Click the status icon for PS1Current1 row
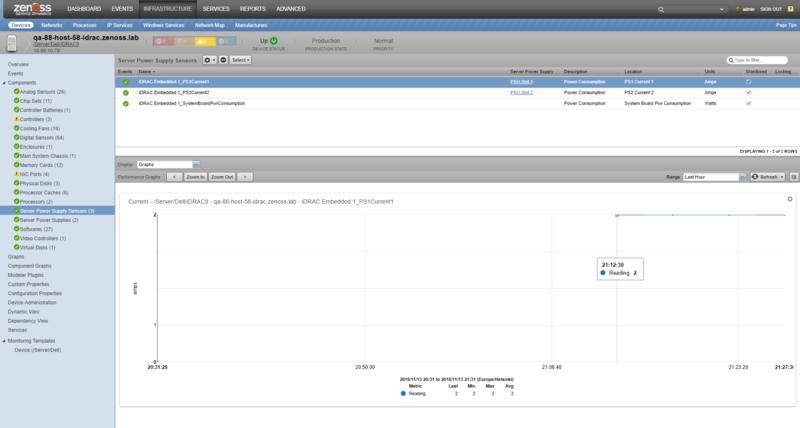This screenshot has height=428, width=800. [x=126, y=82]
